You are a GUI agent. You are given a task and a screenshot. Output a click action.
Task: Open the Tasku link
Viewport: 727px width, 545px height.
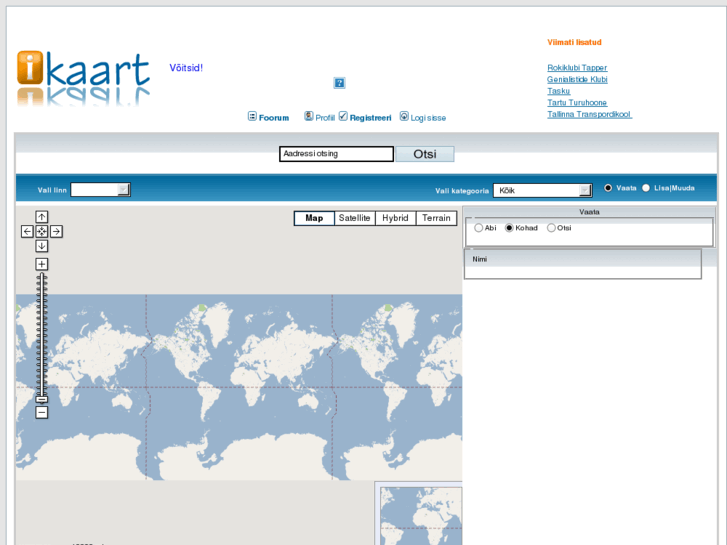(x=559, y=91)
